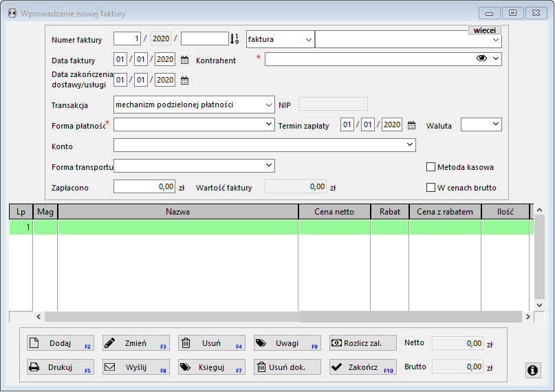Click the eye icon in Kontrahent field
The width and height of the screenshot is (555, 392).
(481, 59)
